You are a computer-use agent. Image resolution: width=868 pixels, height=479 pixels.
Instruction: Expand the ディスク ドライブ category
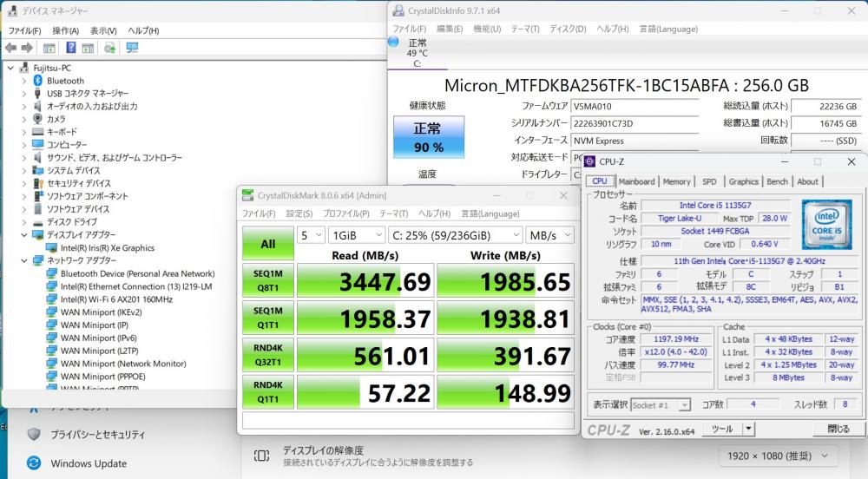pos(23,222)
